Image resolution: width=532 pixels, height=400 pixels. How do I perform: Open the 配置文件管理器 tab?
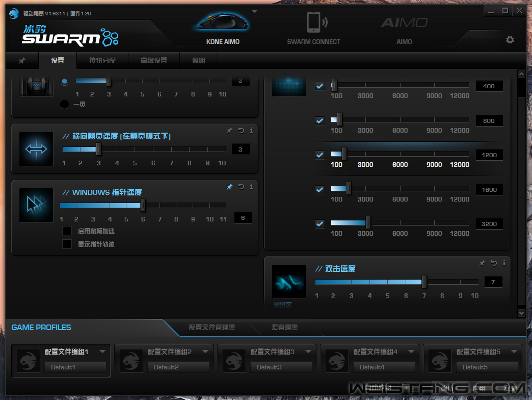pyautogui.click(x=212, y=328)
